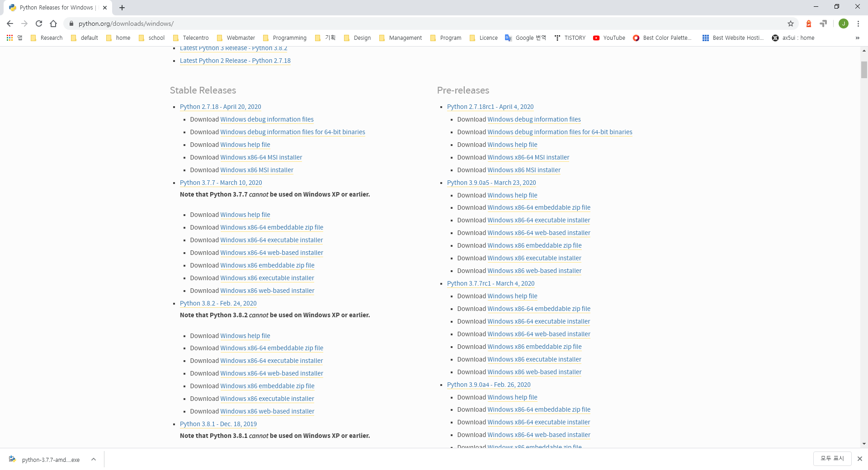
Task: Select the Python Releases for Windows tab
Action: click(x=58, y=8)
